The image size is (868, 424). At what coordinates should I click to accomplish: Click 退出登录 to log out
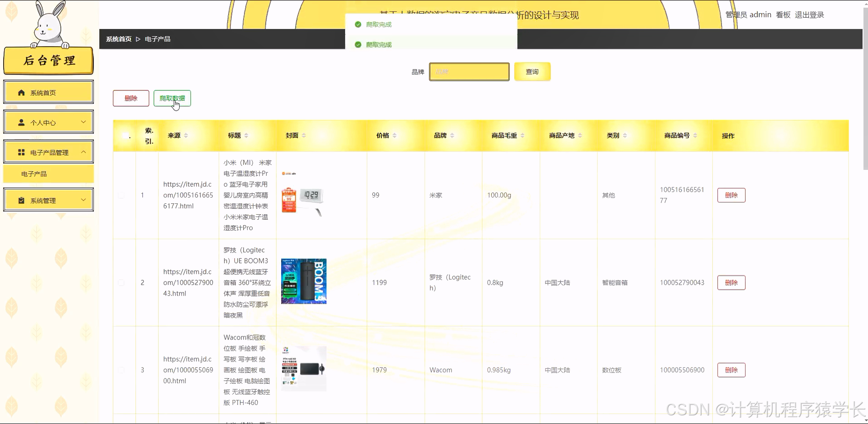click(809, 15)
